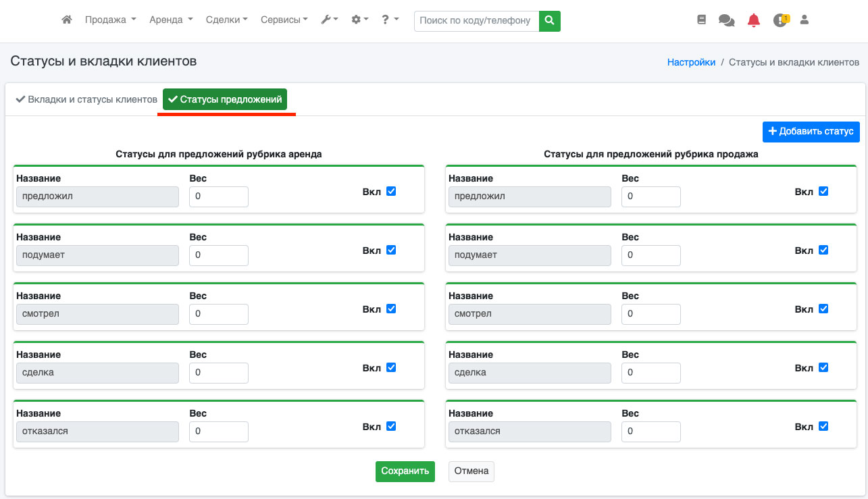
Task: Expand the Продажа dropdown menu
Action: click(110, 20)
